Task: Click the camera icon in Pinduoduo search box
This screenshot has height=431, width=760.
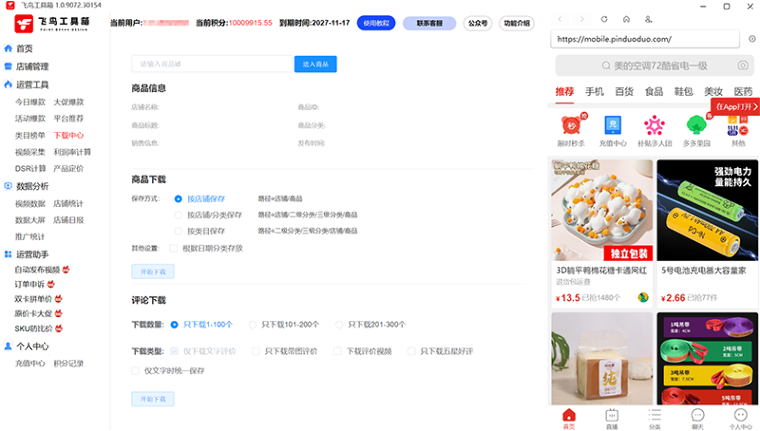Action: pos(743,65)
